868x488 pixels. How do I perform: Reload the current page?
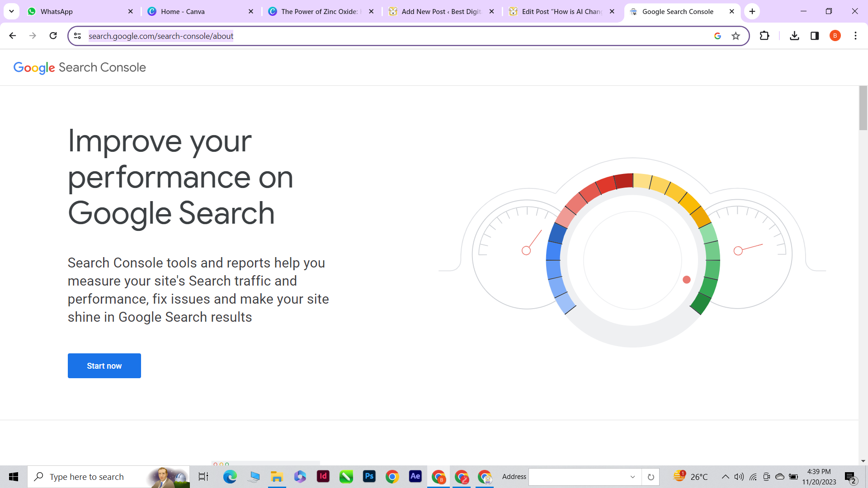click(53, 36)
